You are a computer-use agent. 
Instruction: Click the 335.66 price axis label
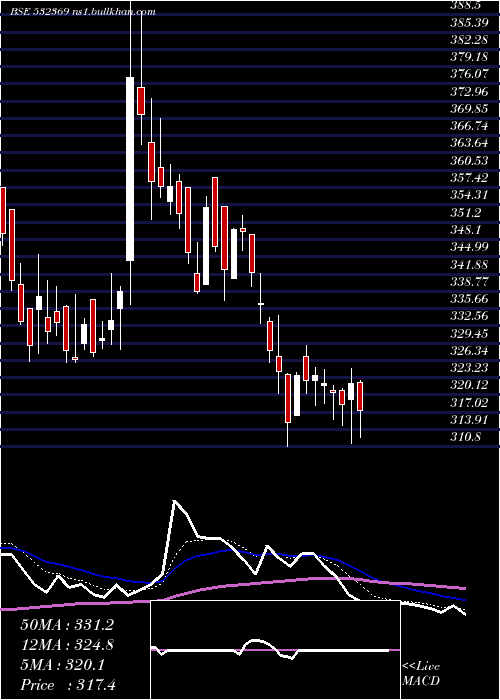click(470, 299)
